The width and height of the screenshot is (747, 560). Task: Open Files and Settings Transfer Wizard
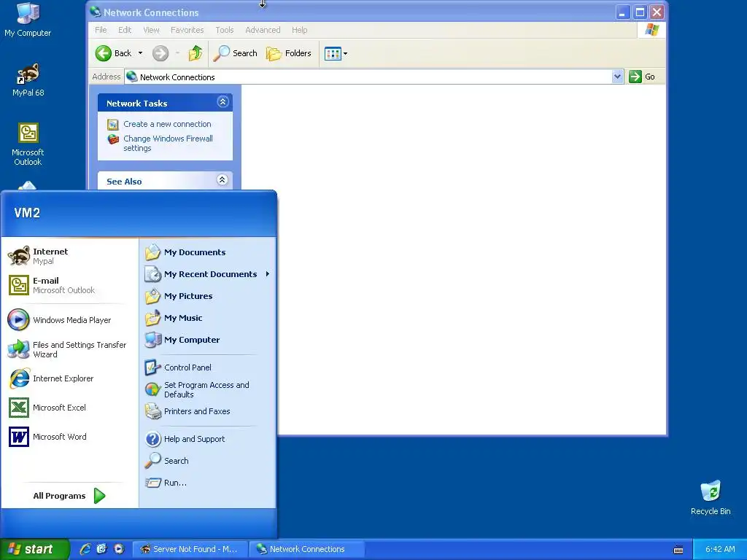(x=69, y=349)
